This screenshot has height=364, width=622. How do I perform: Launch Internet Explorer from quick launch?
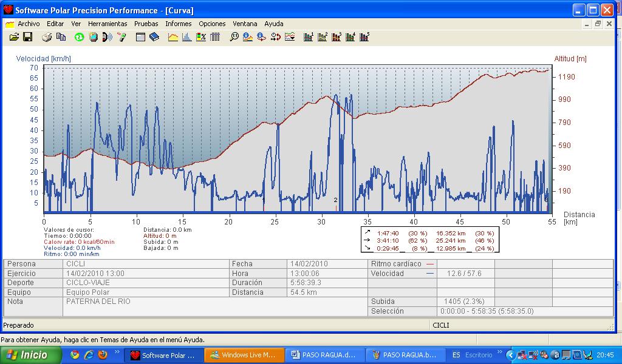click(x=89, y=354)
